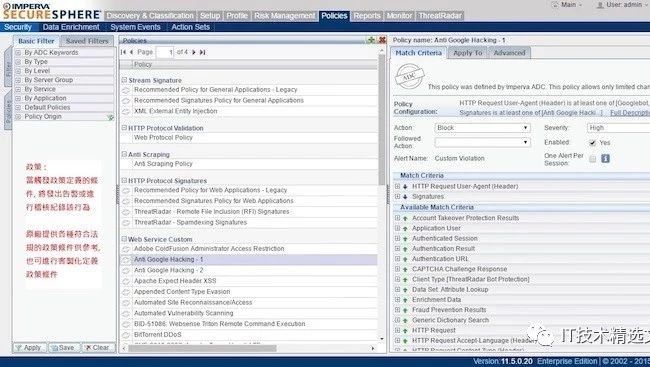Click icon beside Anti Google Hacking - 2
This screenshot has height=367, width=650.
126,270
